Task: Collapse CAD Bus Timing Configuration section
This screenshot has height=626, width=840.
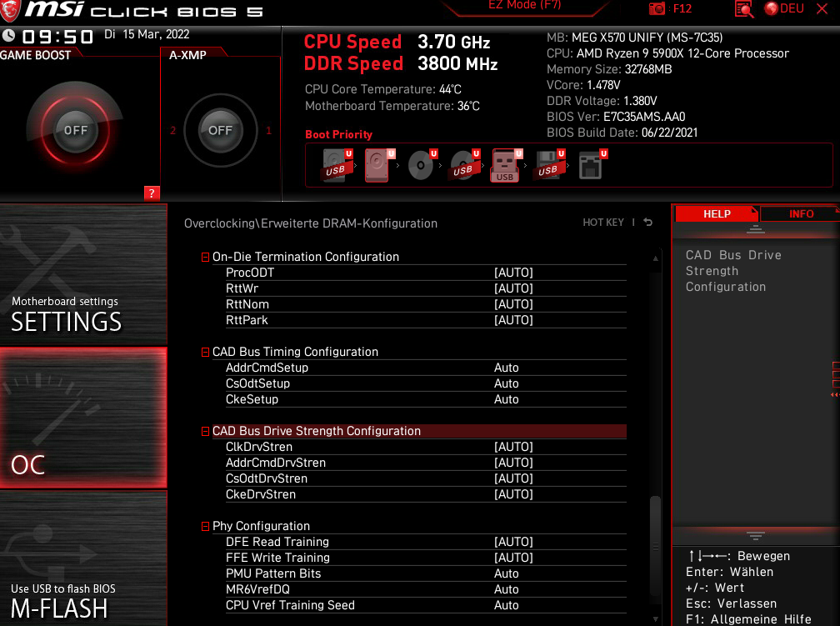Action: [205, 352]
